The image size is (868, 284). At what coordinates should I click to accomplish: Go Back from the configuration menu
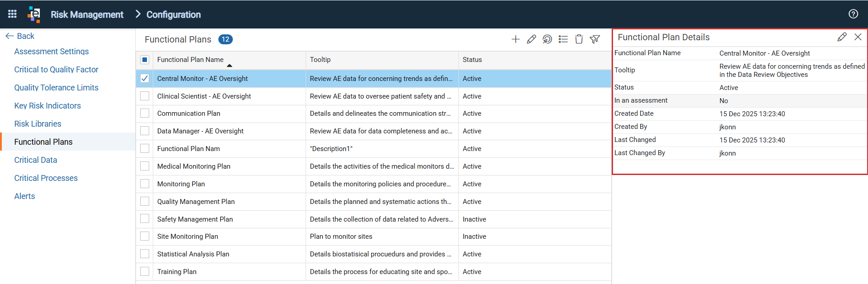pyautogui.click(x=25, y=36)
